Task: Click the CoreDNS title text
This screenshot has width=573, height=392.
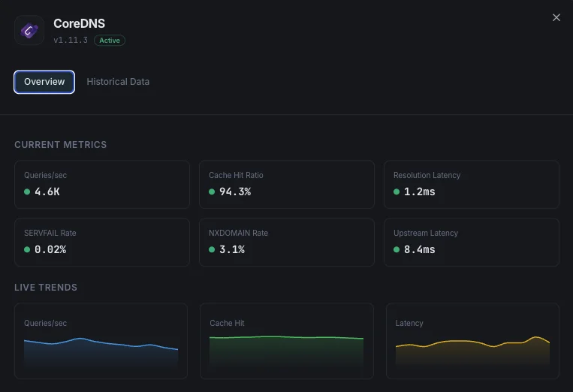Action: [x=80, y=23]
